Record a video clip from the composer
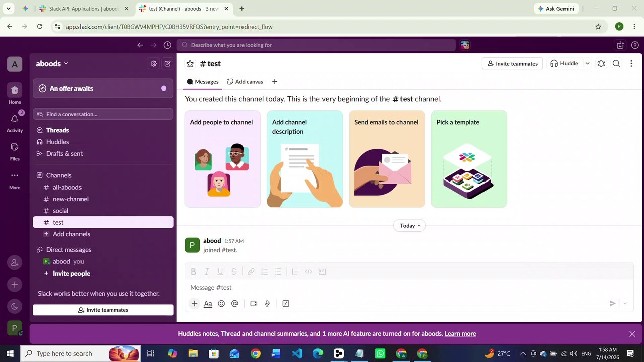The height and width of the screenshot is (362, 644). point(254,304)
